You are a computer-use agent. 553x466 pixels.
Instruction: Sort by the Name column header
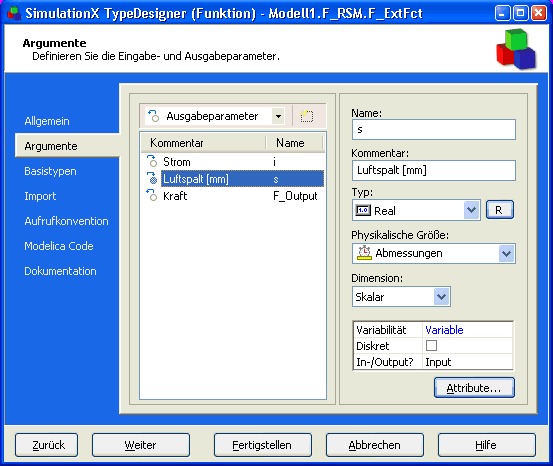click(x=294, y=143)
